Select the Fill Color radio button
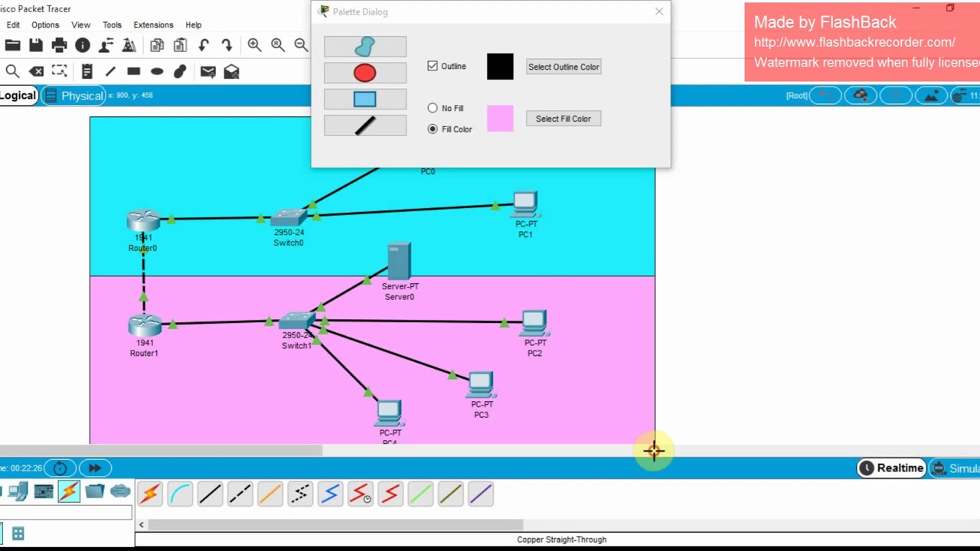The width and height of the screenshot is (980, 551). tap(433, 129)
